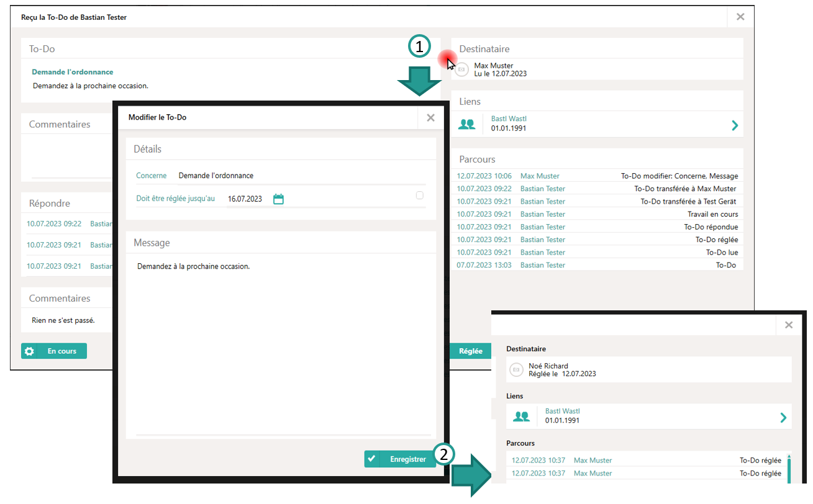Click the people icon in lower Liens panel
Viewport: 813px width, 504px height.
pyautogui.click(x=521, y=416)
